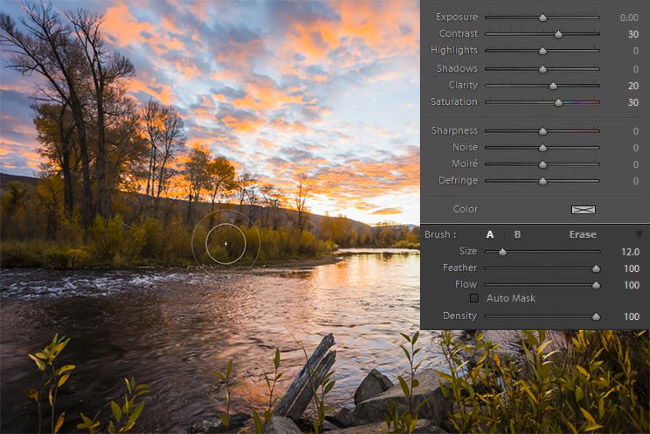Select brush B
Screen dimensions: 650x434
click(x=517, y=235)
